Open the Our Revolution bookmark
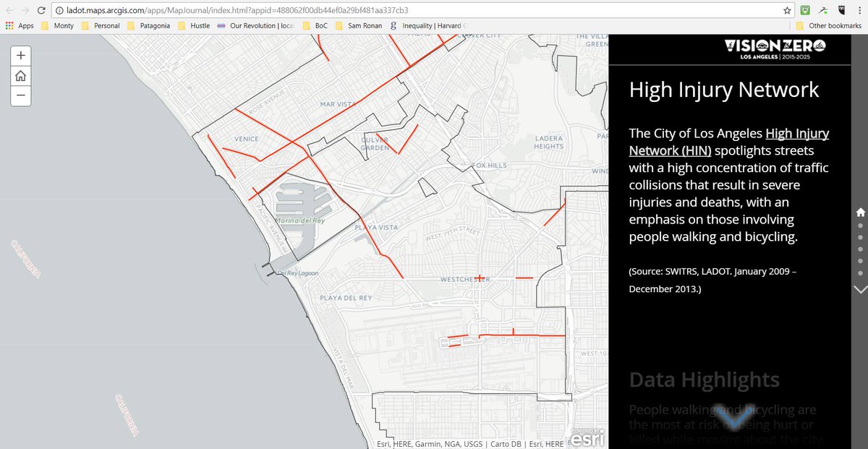This screenshot has width=868, height=449. pyautogui.click(x=255, y=26)
